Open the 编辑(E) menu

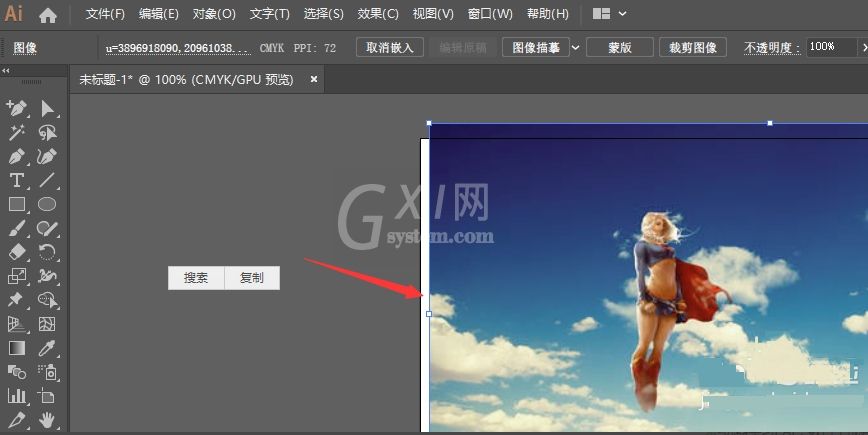point(158,14)
